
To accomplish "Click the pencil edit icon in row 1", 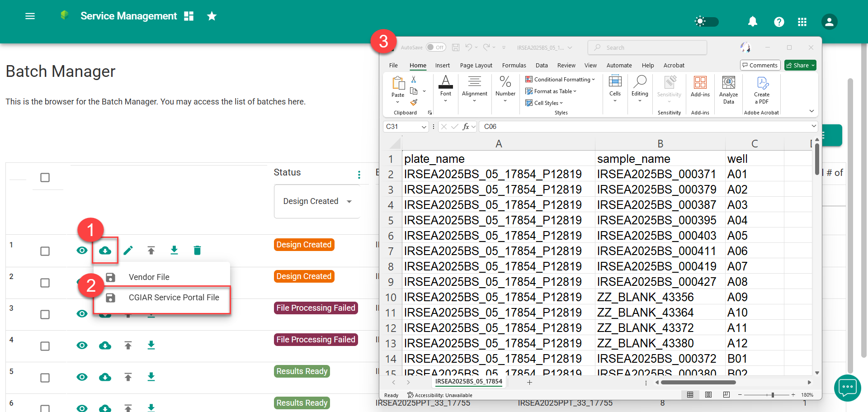I will (x=128, y=251).
